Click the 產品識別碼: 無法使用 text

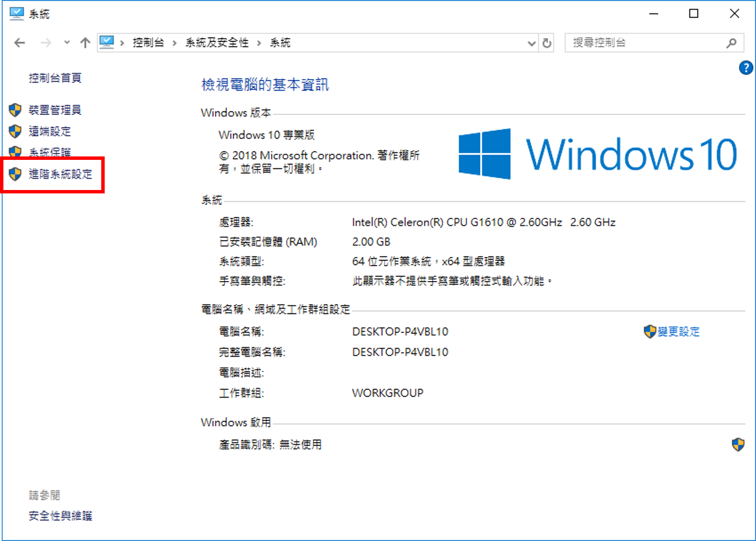(271, 444)
